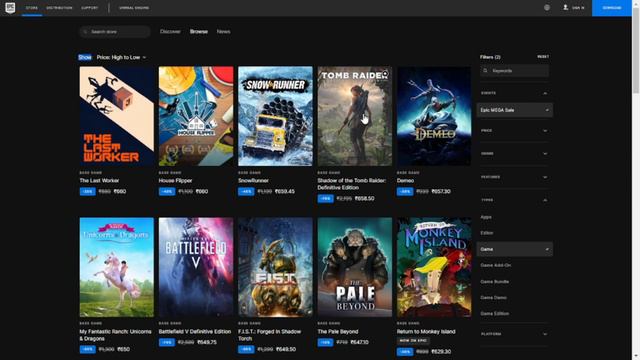Select the Game Bundle type filter
The width and height of the screenshot is (640, 360).
tap(495, 282)
